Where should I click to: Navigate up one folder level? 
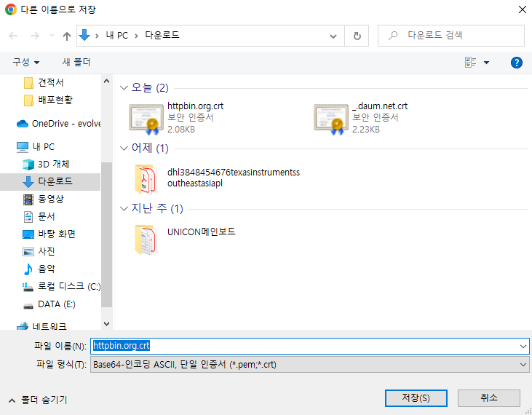(x=67, y=36)
